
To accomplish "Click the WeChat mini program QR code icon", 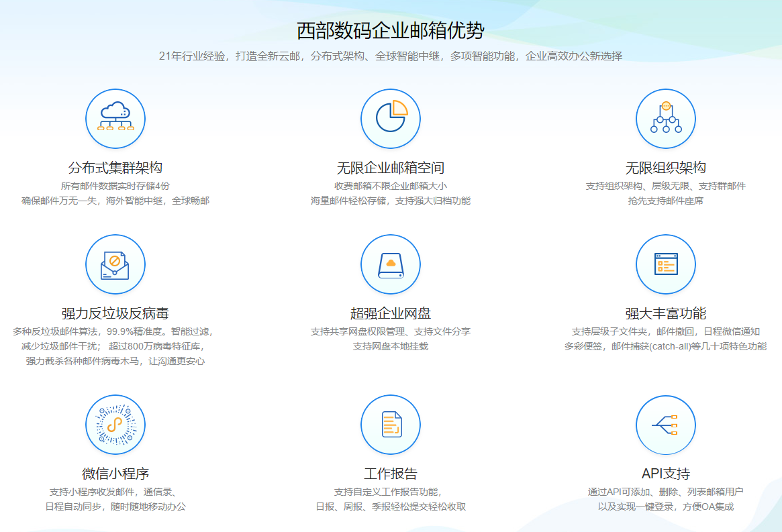I will coord(115,425).
